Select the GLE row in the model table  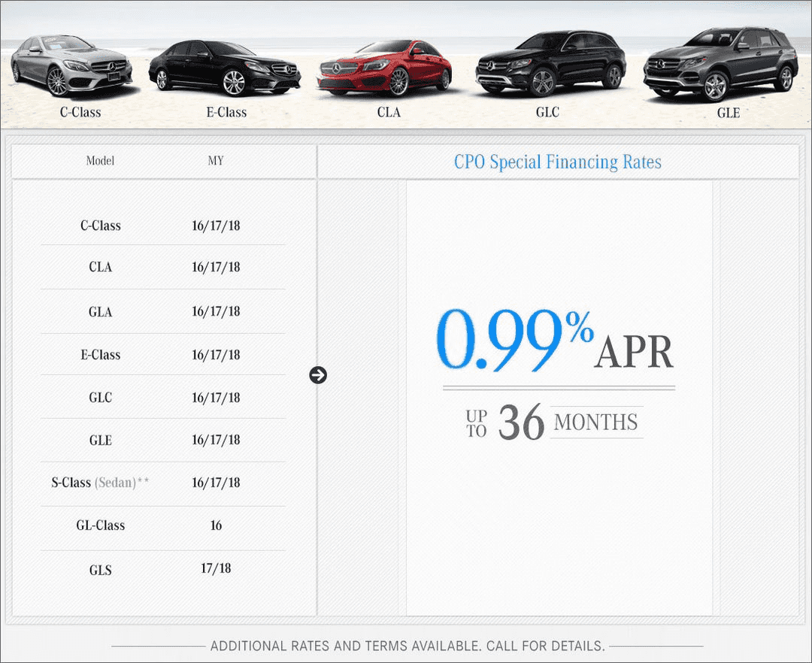click(163, 440)
